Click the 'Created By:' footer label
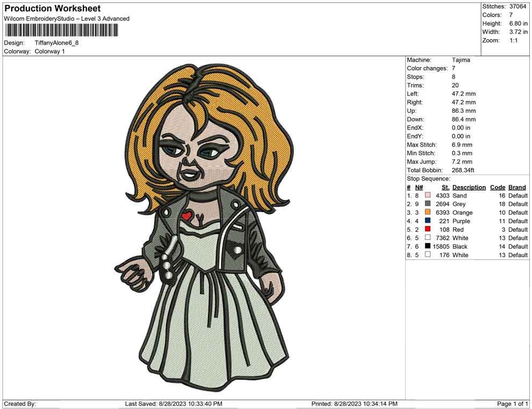Viewport: 532px width, 409px height. point(20,404)
